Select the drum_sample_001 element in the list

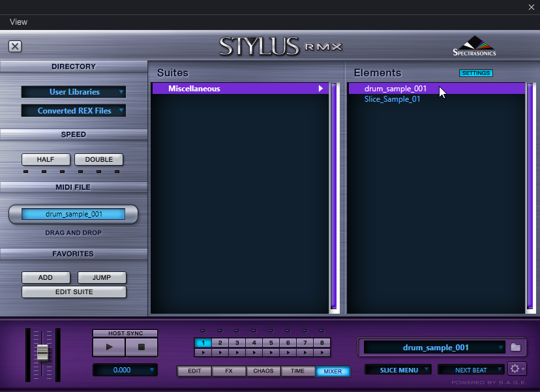[x=437, y=89]
